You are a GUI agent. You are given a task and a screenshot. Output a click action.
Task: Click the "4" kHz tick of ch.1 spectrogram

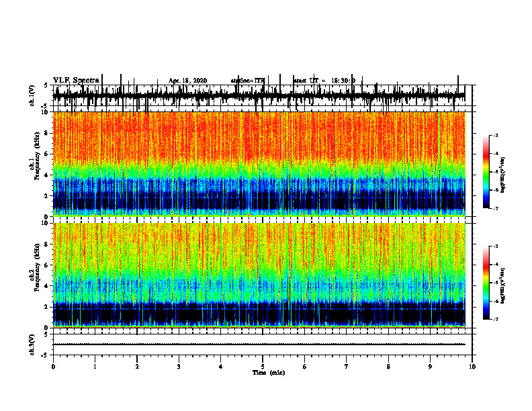coord(47,175)
